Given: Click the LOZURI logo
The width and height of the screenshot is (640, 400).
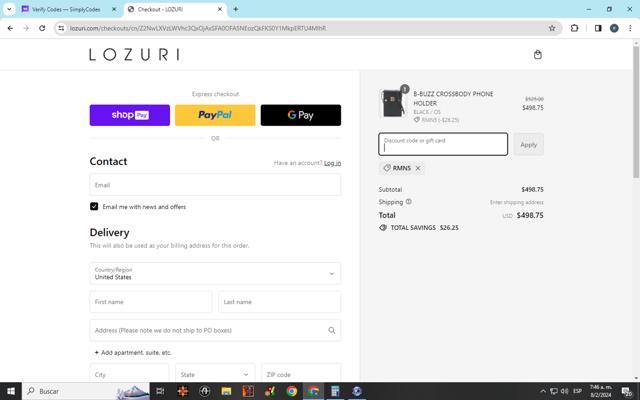Looking at the screenshot, I should 134,54.
